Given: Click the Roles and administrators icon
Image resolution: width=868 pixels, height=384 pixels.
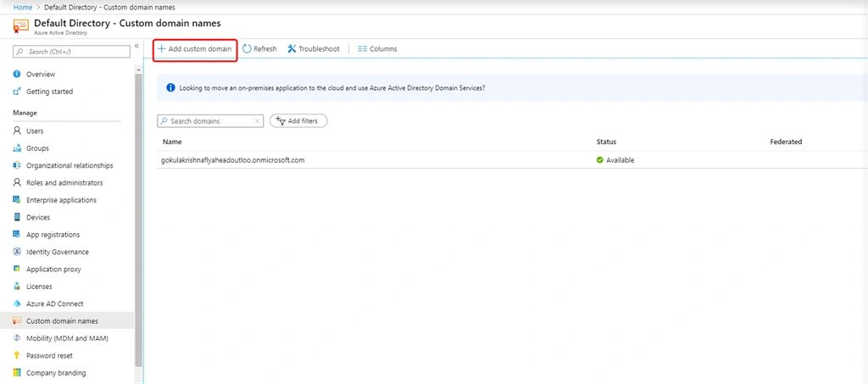Looking at the screenshot, I should [17, 182].
